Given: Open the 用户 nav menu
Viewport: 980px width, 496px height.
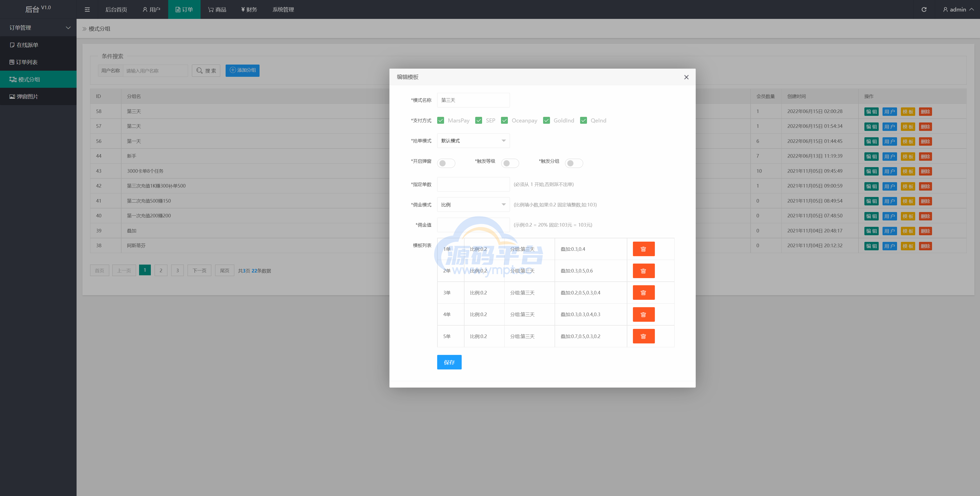Looking at the screenshot, I should tap(151, 9).
